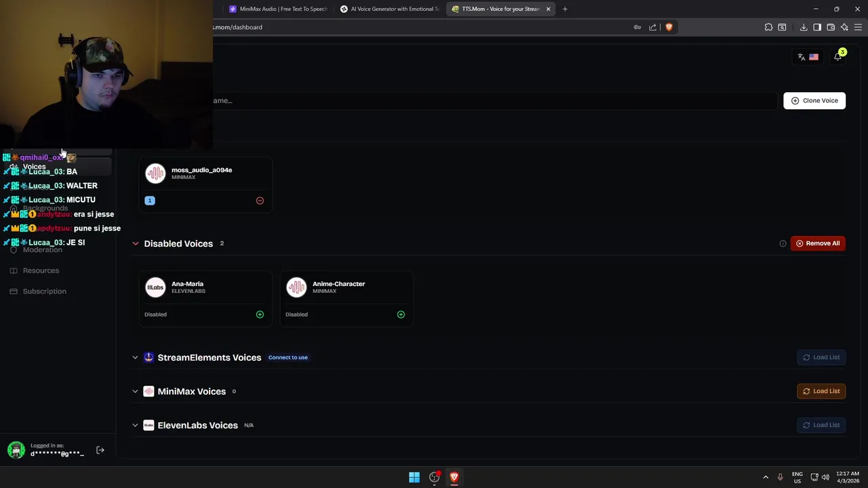
Task: Toggle the browser sidebar panel
Action: tap(817, 27)
